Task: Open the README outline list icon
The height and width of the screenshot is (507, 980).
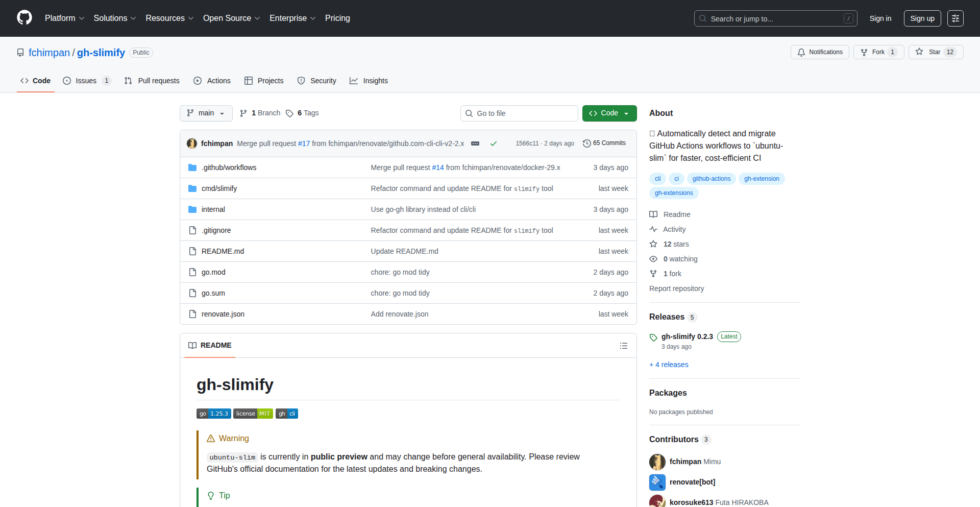Action: 623,345
